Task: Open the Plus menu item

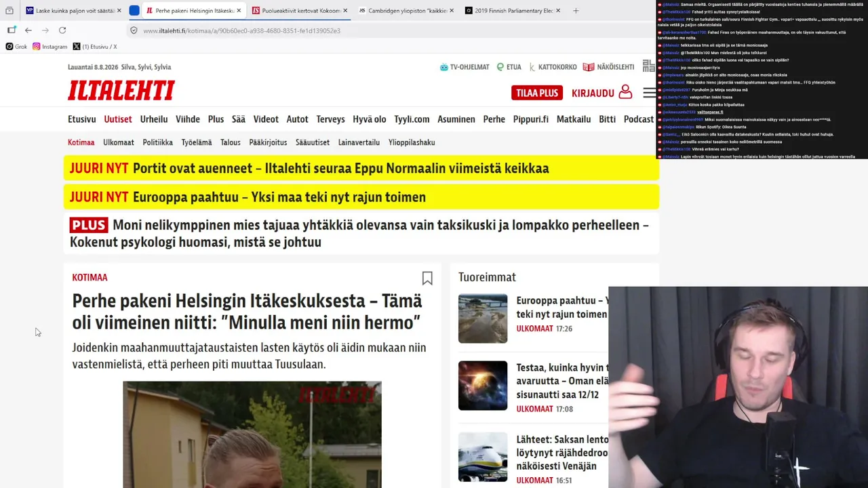Action: 216,119
